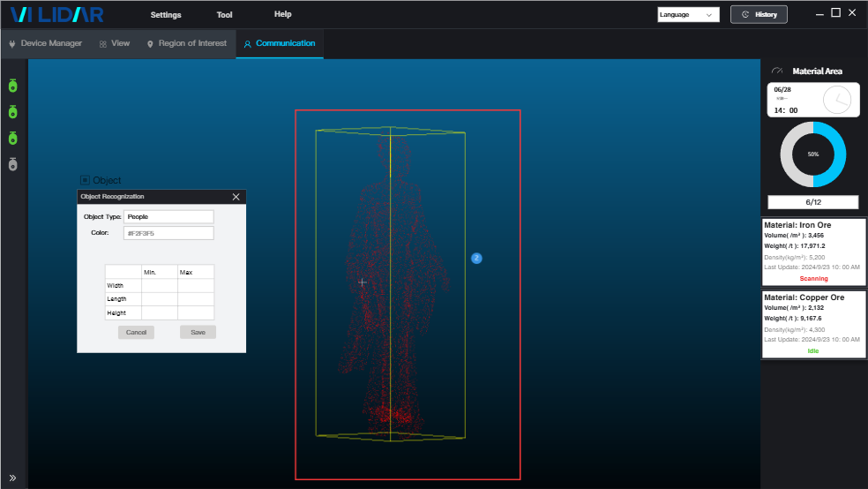Open the Language dropdown

688,15
